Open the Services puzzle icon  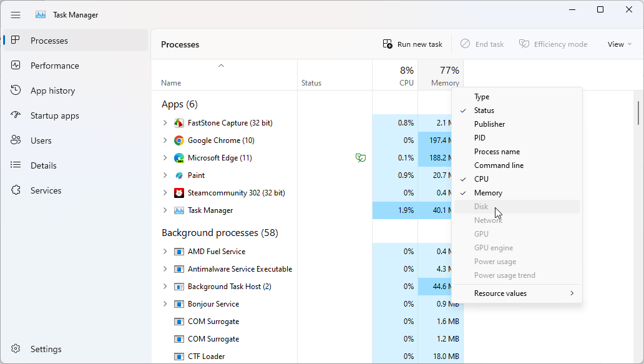pyautogui.click(x=16, y=190)
